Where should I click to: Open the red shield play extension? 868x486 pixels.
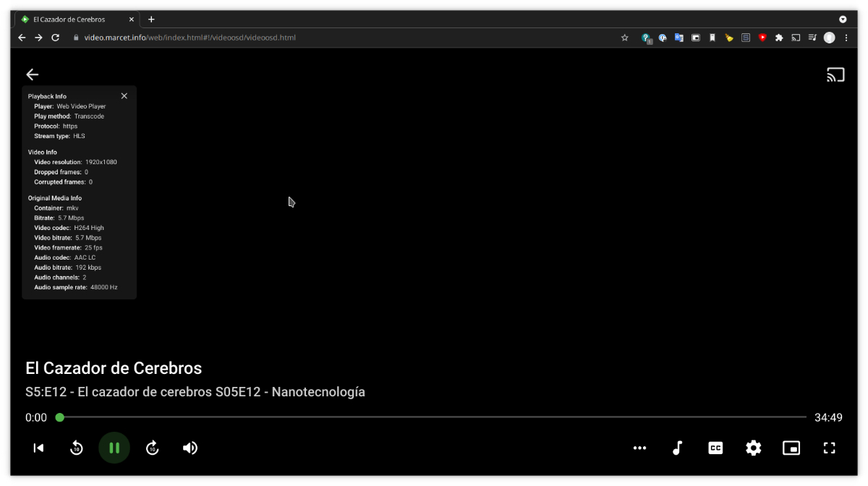point(762,38)
